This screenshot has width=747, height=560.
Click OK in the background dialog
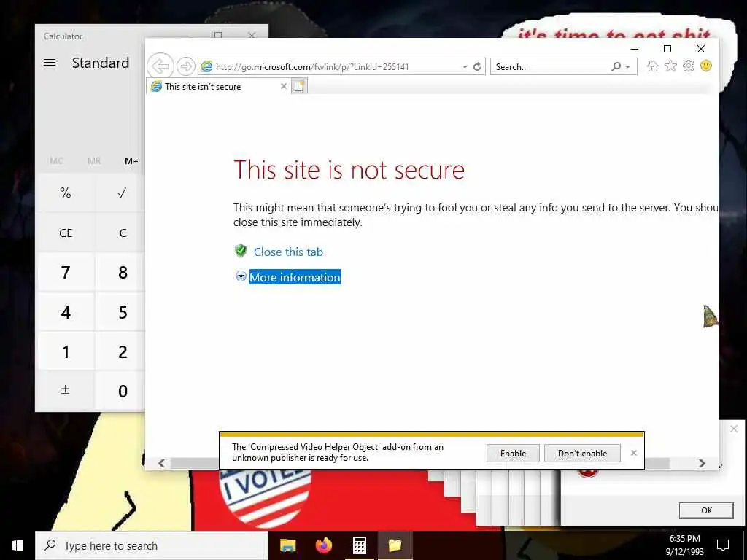point(706,510)
